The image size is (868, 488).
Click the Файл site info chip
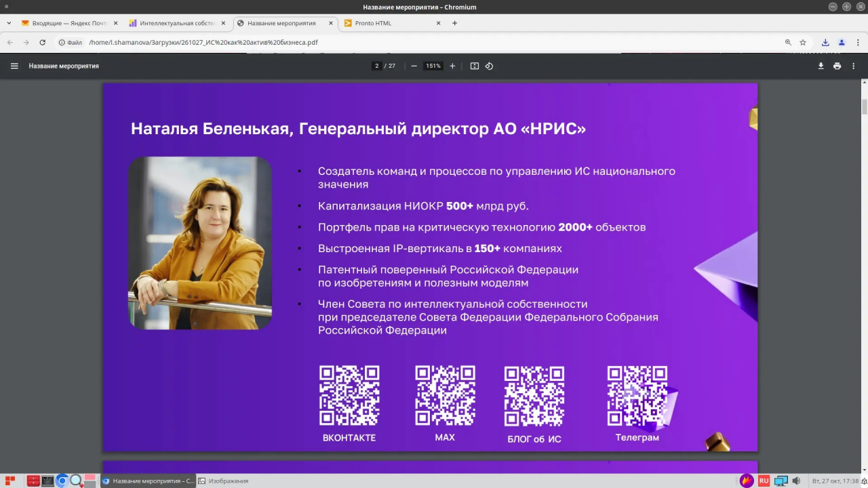coord(70,42)
